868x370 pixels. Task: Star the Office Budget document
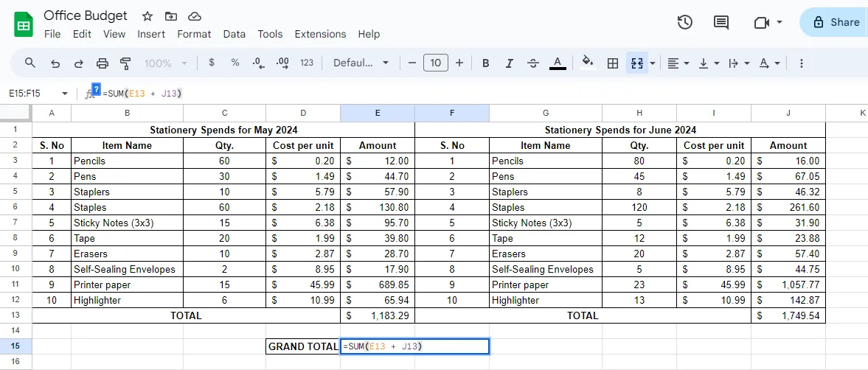pos(147,16)
